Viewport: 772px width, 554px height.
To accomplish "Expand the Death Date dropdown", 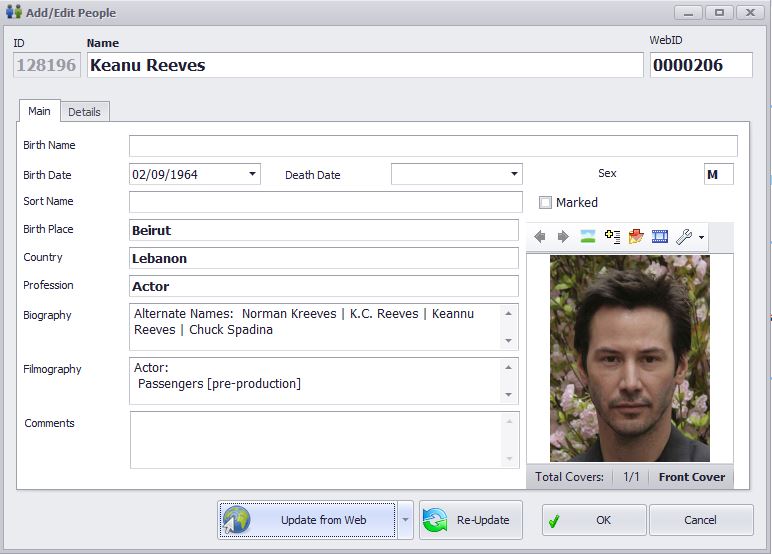I will click(514, 175).
